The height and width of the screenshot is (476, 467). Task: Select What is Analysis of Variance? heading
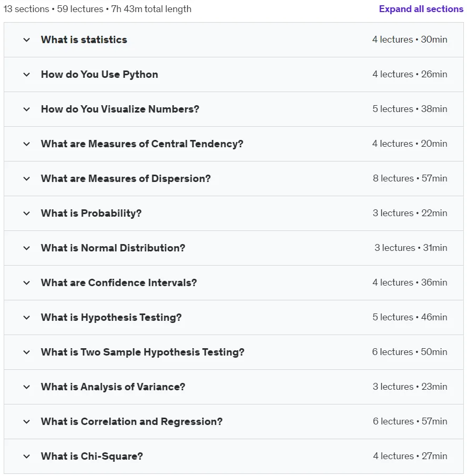coord(113,387)
